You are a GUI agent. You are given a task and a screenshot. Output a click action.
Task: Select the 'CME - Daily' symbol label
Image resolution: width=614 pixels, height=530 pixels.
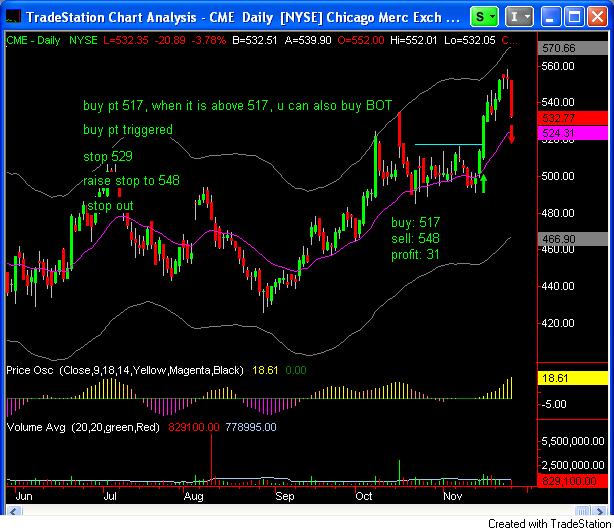[33, 40]
